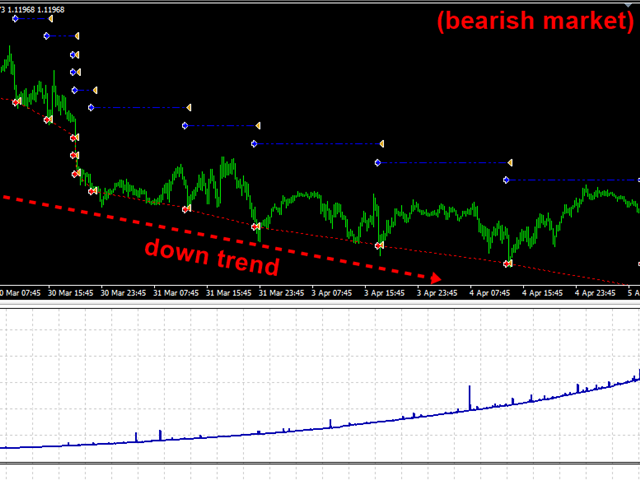The image size is (640, 480).
Task: Select the '31 Mar 07:45' time axis label
Action: (176, 293)
